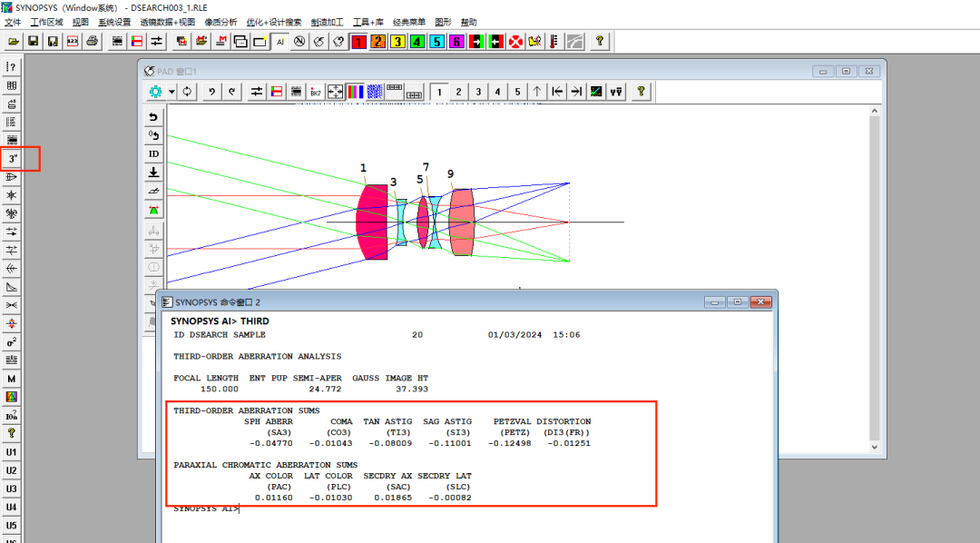The image size is (980, 543).
Task: Click the SPH ABERR value -0.04770
Action: tap(271, 443)
